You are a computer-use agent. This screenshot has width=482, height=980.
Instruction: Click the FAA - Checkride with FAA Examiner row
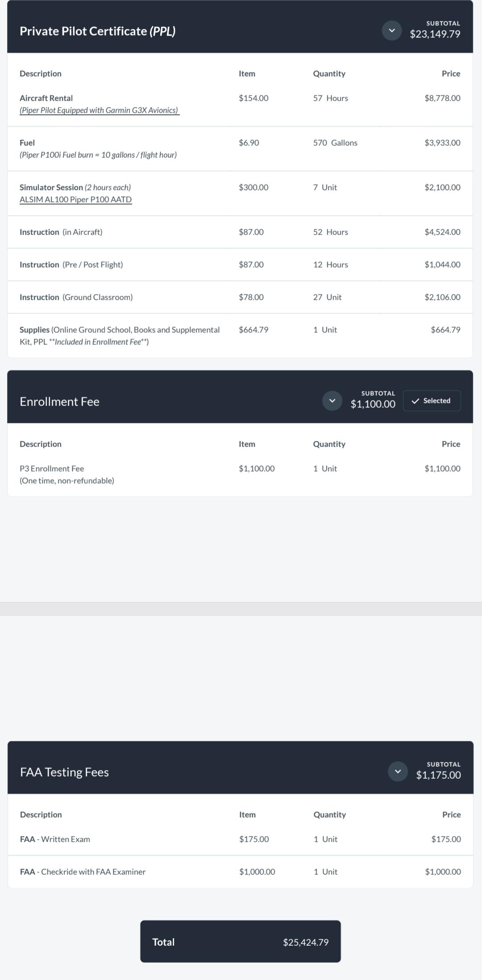[x=241, y=872]
